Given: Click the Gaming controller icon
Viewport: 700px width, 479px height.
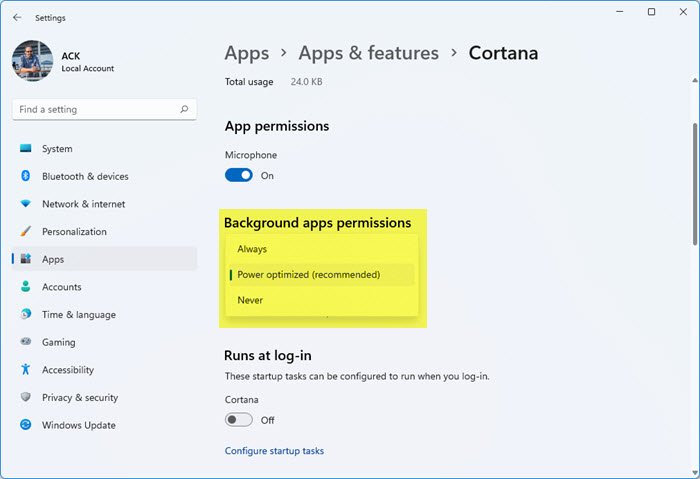Looking at the screenshot, I should point(26,342).
